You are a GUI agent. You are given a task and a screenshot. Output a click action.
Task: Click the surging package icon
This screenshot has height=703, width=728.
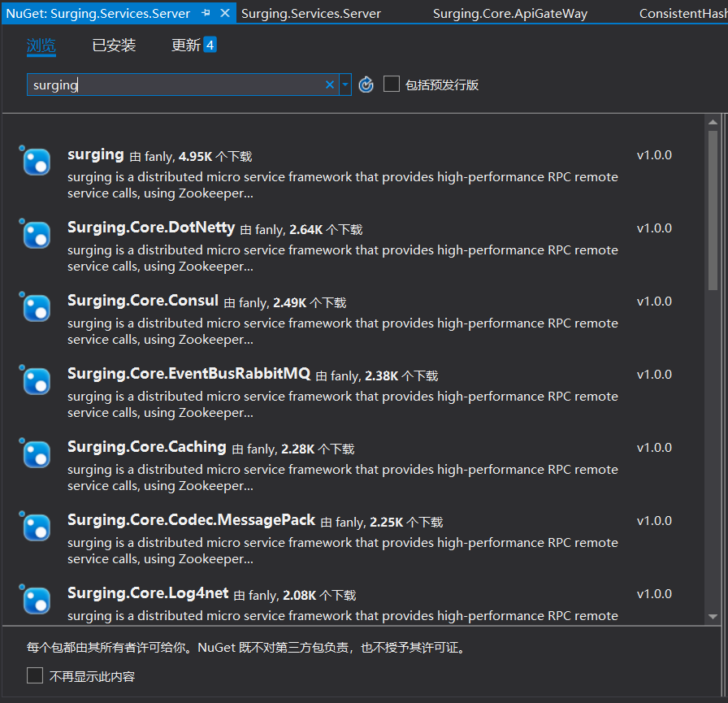point(37,162)
